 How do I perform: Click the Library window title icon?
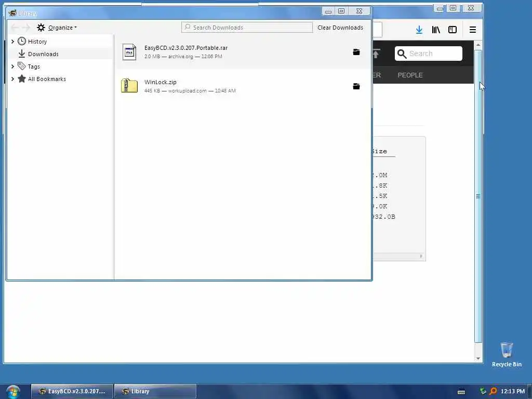tap(13, 13)
